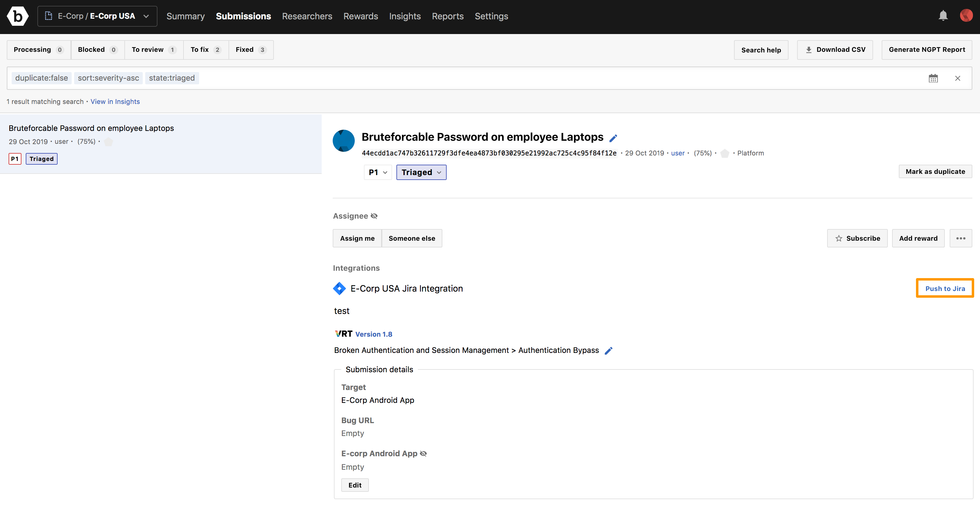Click the sort:severity-asc filter chip
This screenshot has width=980, height=505.
[x=108, y=78]
